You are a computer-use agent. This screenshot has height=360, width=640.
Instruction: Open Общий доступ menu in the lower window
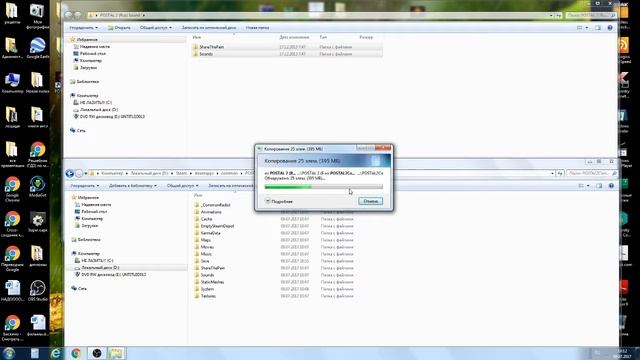(182, 186)
